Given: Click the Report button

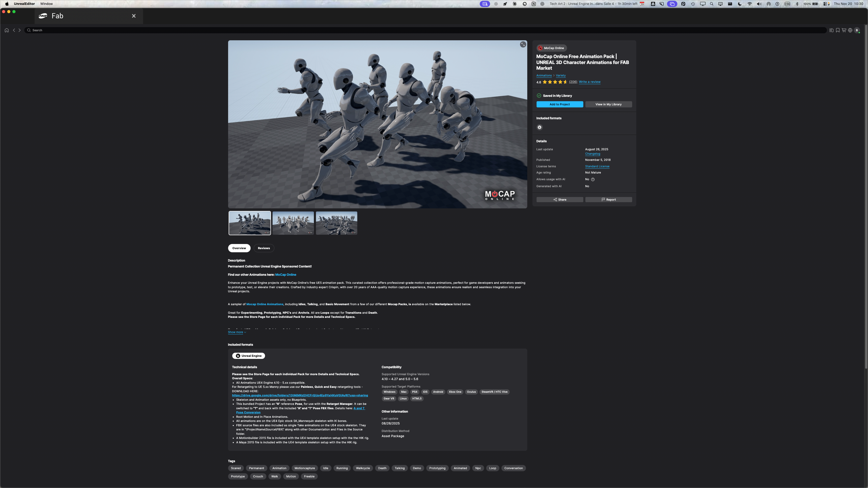Looking at the screenshot, I should click(609, 200).
